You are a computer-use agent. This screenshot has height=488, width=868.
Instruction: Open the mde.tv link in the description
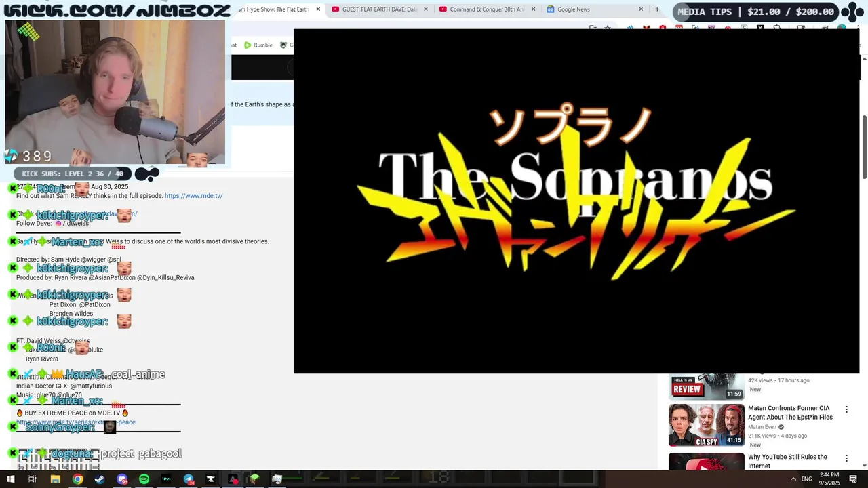click(x=193, y=196)
